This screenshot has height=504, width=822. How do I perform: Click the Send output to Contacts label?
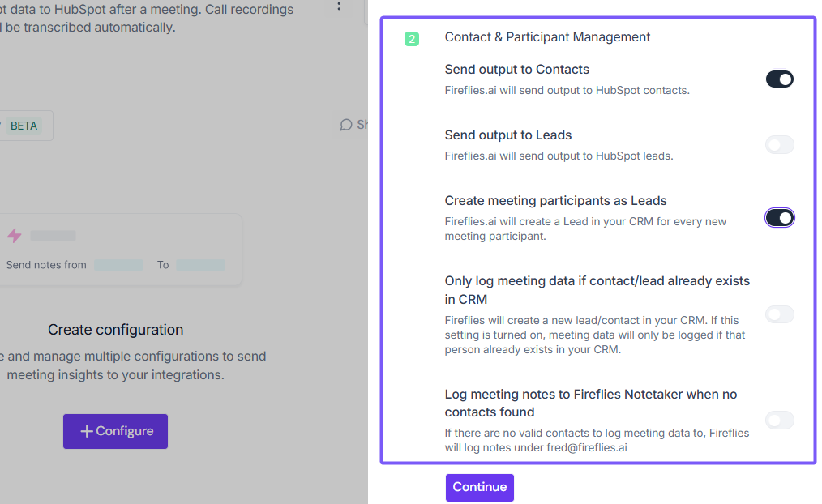click(x=517, y=69)
